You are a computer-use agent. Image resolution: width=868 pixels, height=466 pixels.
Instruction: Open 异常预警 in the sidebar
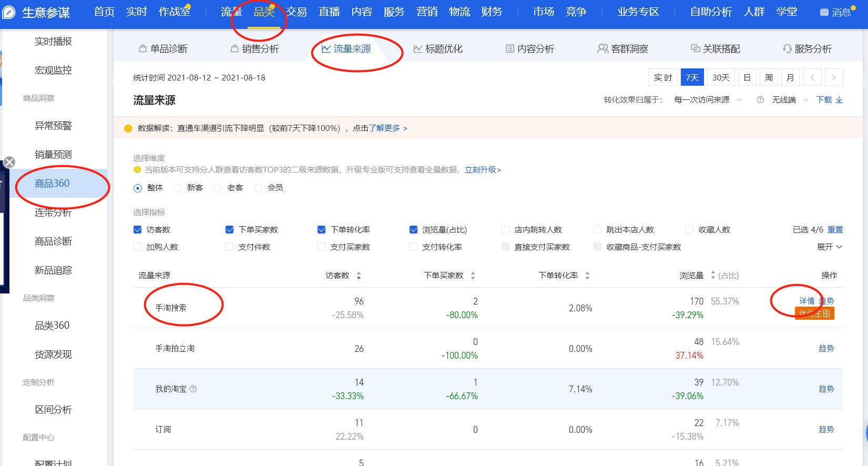pos(53,126)
